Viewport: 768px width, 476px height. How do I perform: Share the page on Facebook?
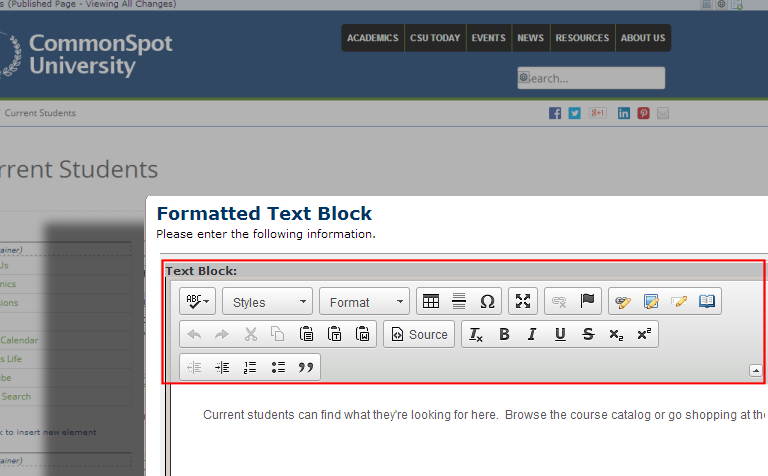pyautogui.click(x=555, y=113)
